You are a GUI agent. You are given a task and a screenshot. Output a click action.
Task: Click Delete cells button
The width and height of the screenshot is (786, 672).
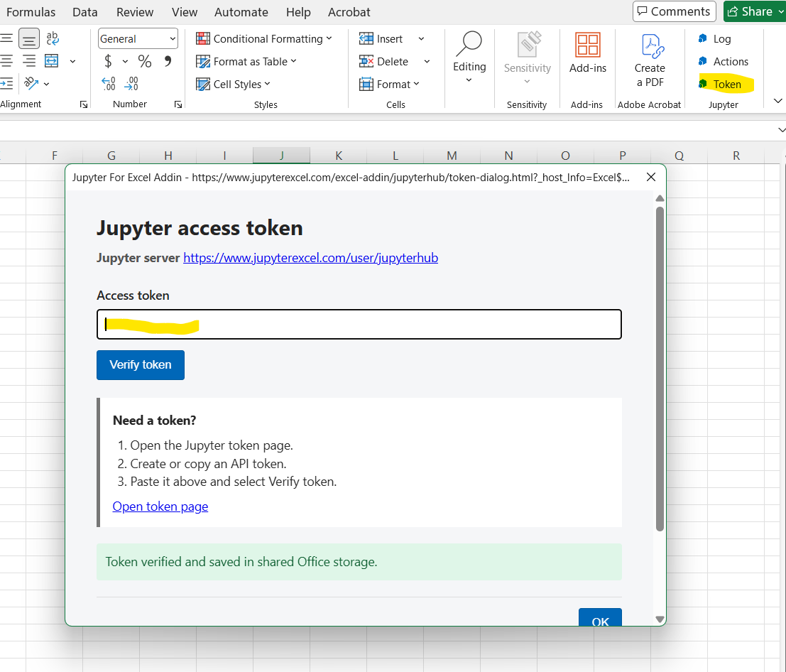coord(383,61)
